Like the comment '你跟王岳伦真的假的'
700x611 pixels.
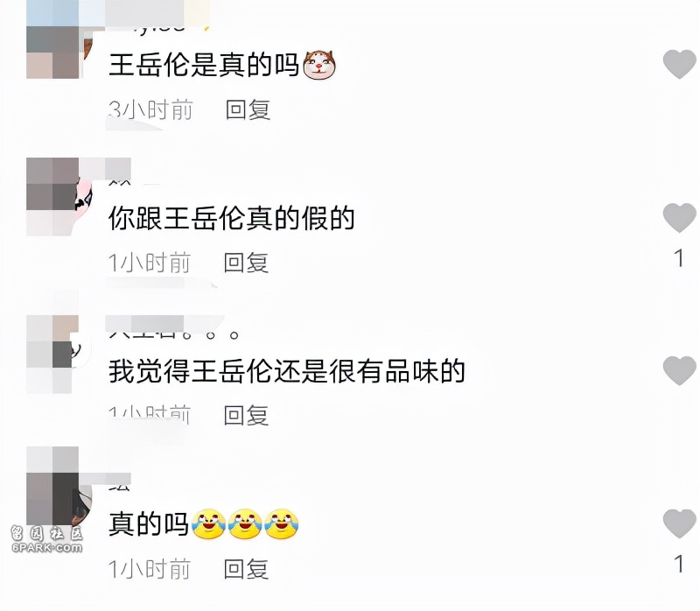680,217
